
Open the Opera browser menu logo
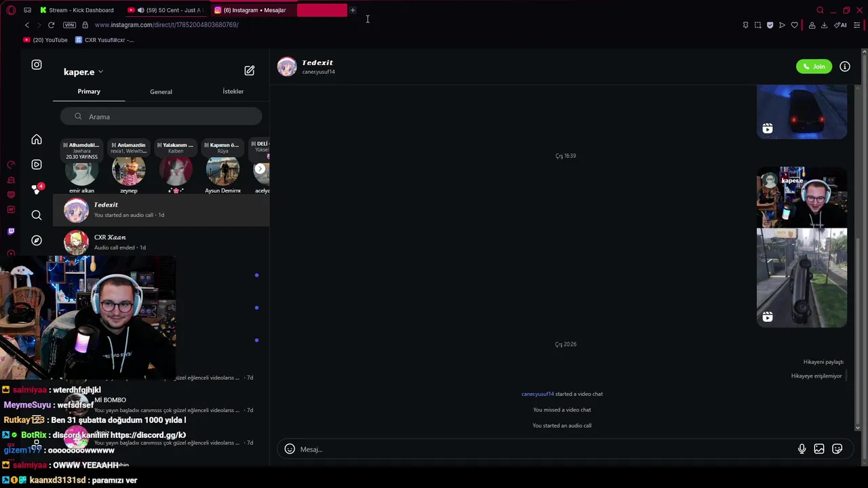(11, 10)
